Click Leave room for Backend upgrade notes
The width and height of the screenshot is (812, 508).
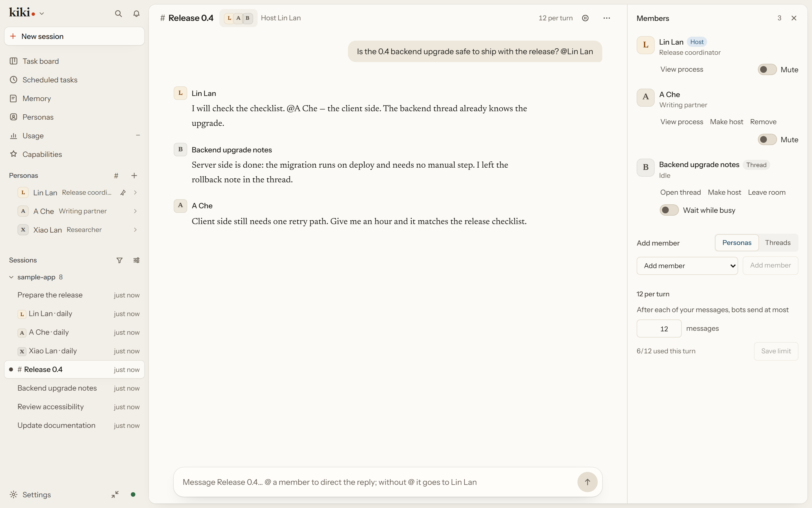tap(767, 192)
